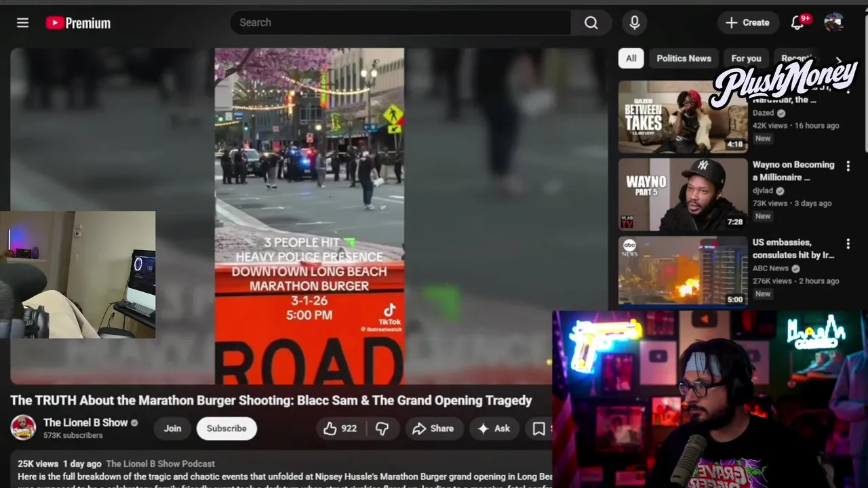The height and width of the screenshot is (488, 868).
Task: Click the video title text
Action: 271,401
